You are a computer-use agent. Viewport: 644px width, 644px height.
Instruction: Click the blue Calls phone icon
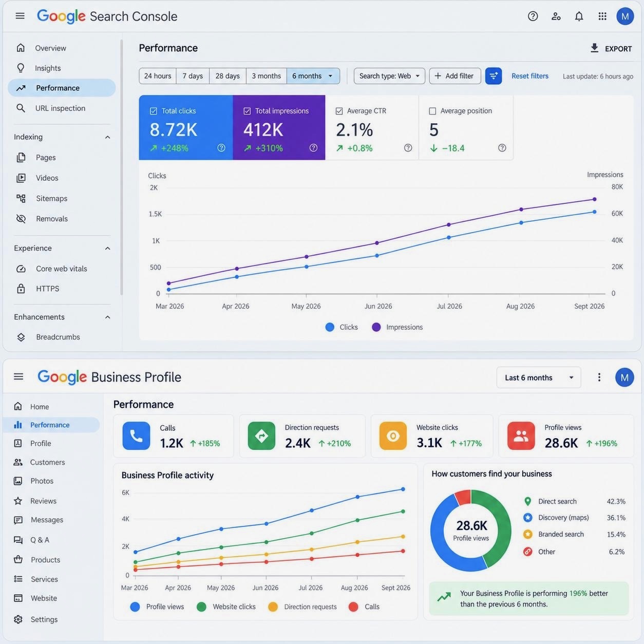coord(136,436)
